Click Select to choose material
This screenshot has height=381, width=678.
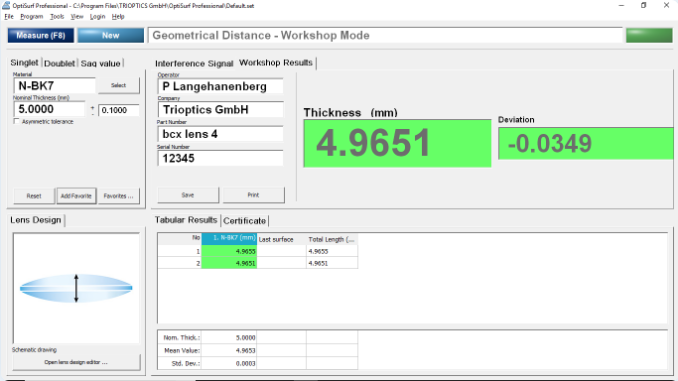(118, 85)
